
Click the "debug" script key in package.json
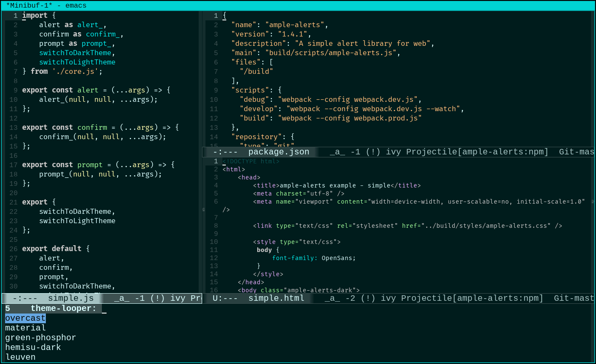pyautogui.click(x=255, y=99)
